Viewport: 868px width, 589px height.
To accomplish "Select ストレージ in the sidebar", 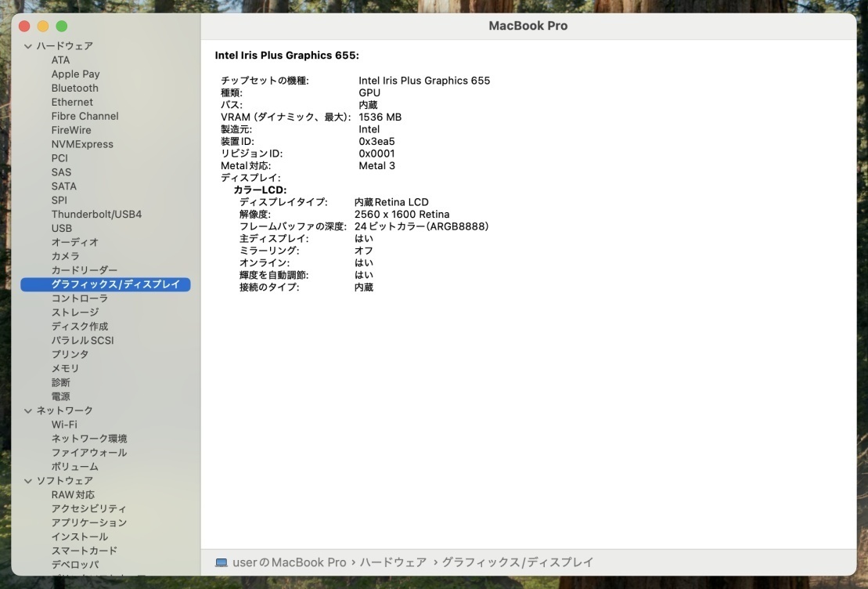I will [x=75, y=313].
